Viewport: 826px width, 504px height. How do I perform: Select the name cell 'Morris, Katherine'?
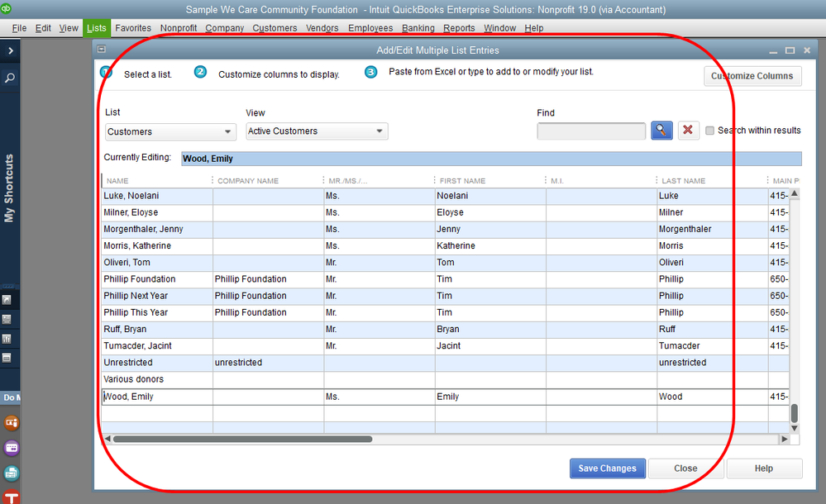pyautogui.click(x=157, y=246)
